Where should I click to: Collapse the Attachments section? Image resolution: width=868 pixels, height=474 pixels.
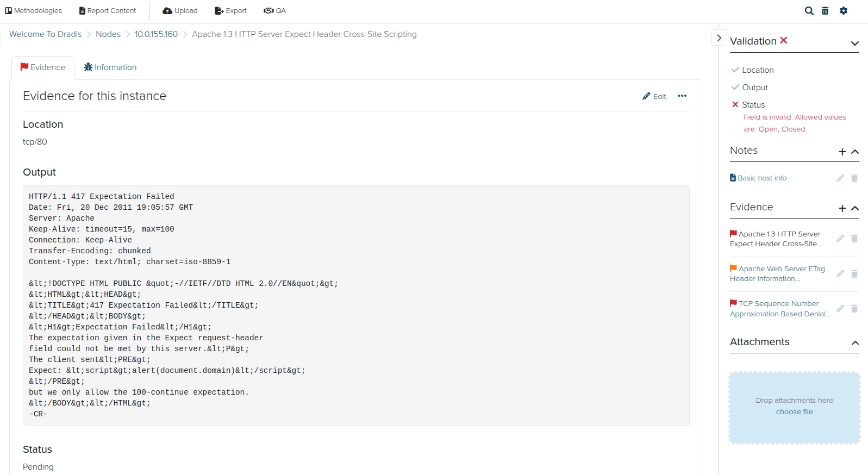(855, 343)
